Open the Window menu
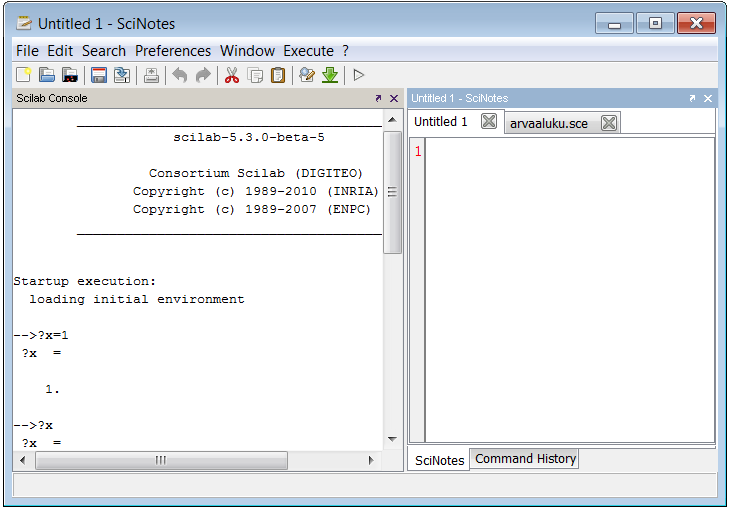The height and width of the screenshot is (511, 729). tap(247, 51)
